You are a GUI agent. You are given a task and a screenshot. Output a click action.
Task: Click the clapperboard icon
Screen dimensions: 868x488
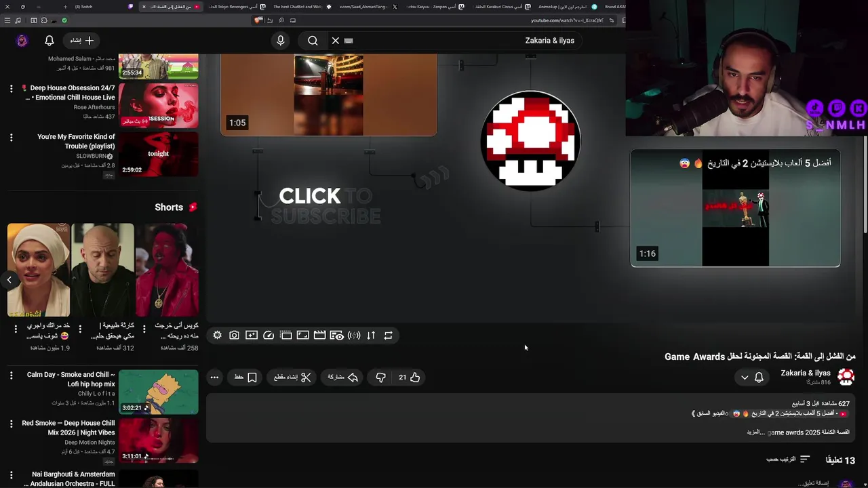[x=320, y=335]
